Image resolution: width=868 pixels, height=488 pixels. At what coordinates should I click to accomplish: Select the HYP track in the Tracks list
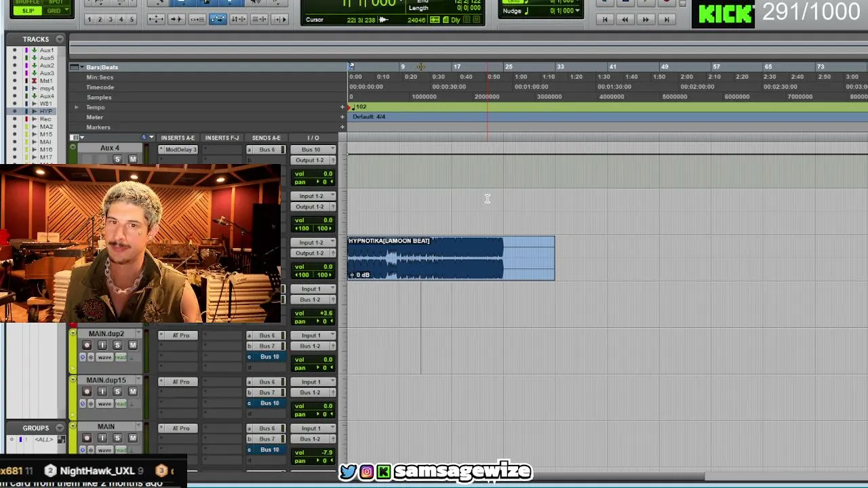45,111
